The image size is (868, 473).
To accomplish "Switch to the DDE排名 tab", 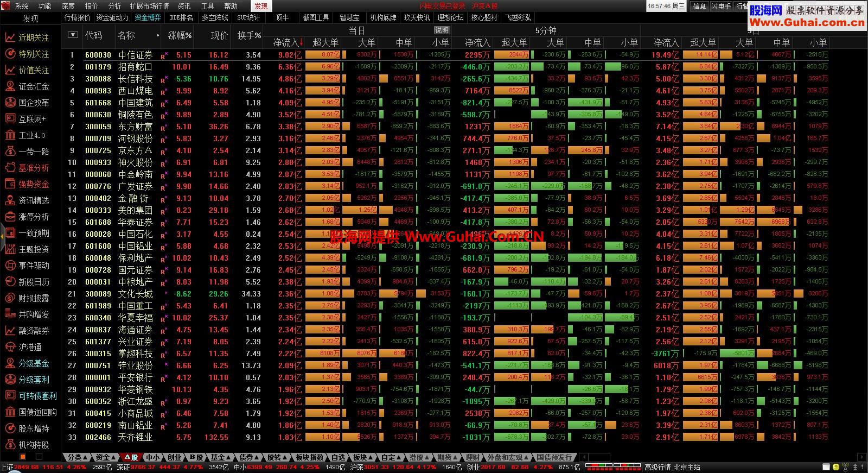I will tap(182, 17).
